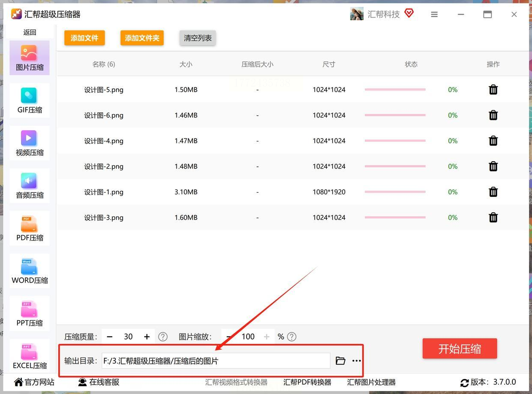Select 视频压缩 video compression icon
Viewport: 532px width, 394px height.
tap(30, 143)
